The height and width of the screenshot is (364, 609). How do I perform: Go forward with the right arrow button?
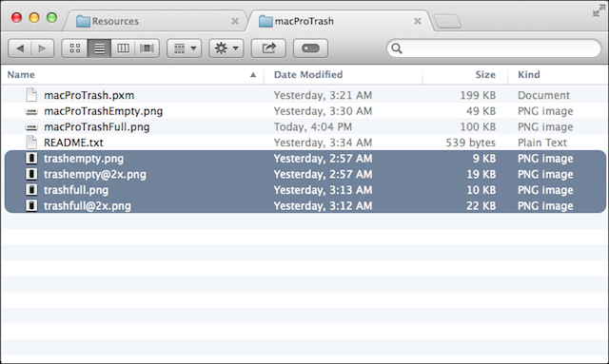point(42,48)
